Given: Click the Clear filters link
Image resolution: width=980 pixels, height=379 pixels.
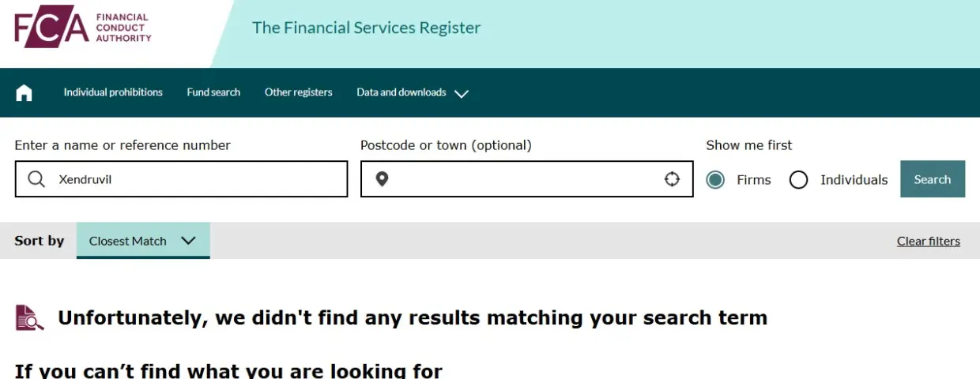Looking at the screenshot, I should coord(928,242).
